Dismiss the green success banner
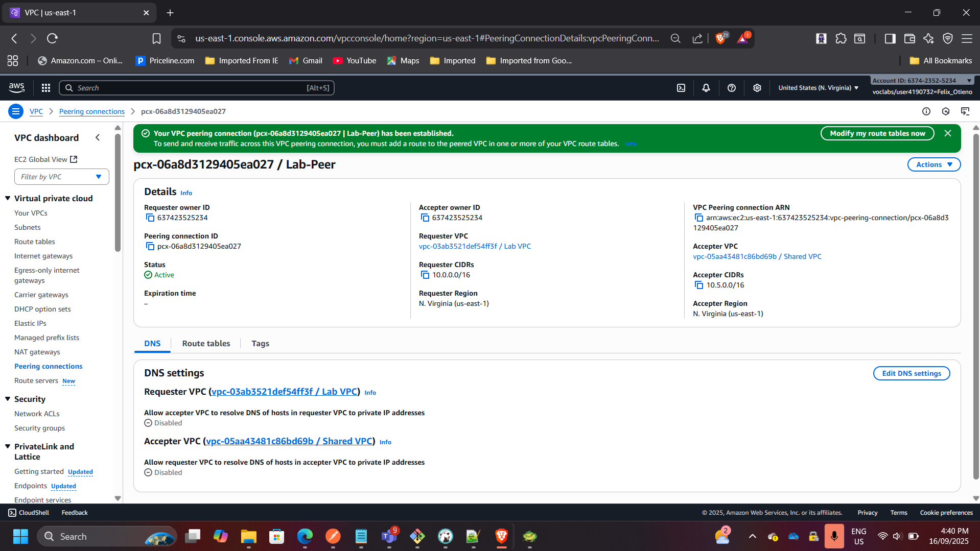Viewport: 980px width, 551px height. point(948,133)
